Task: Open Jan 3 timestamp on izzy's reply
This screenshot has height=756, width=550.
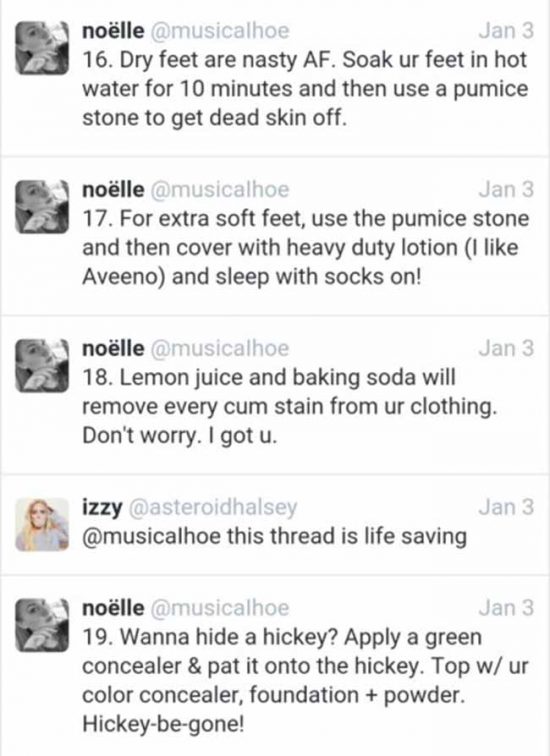Action: pos(506,507)
